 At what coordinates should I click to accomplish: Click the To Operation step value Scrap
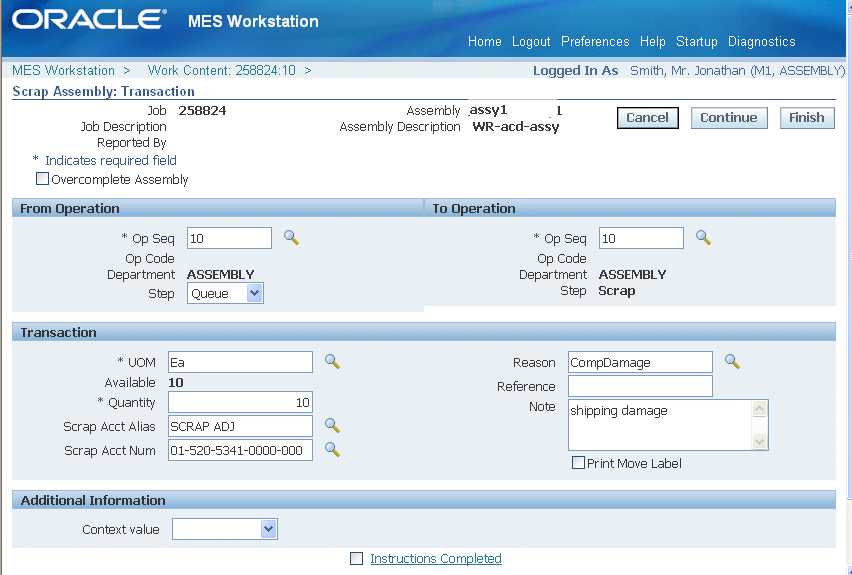[617, 291]
